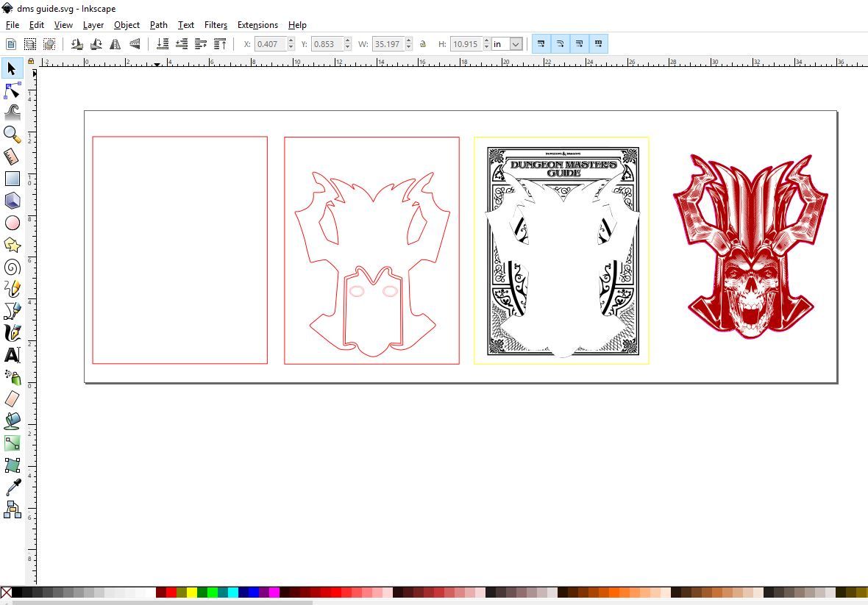Open the units dropdown showing 'in'
Screen dimensions: 868x605
coord(508,43)
